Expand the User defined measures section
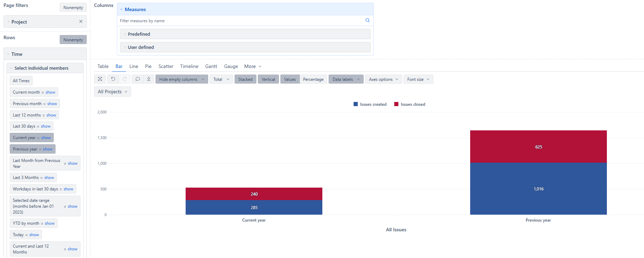Screen dimensions: 644x258 245,47
